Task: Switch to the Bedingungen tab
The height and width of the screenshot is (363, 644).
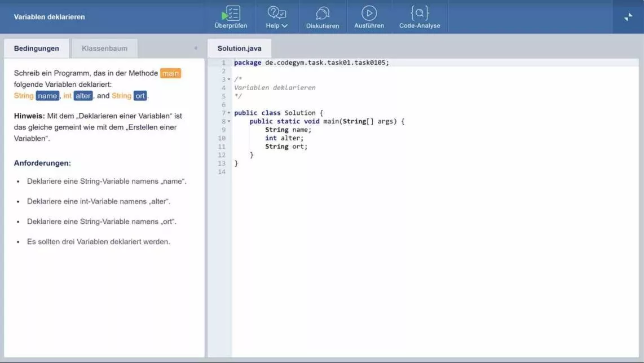Action: click(37, 48)
